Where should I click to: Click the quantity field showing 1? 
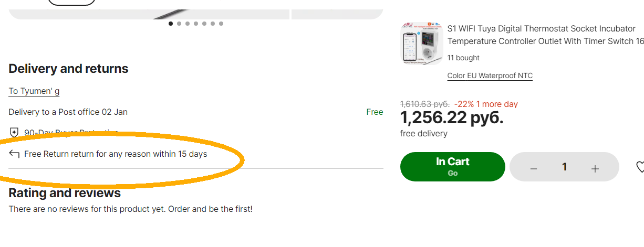click(565, 167)
